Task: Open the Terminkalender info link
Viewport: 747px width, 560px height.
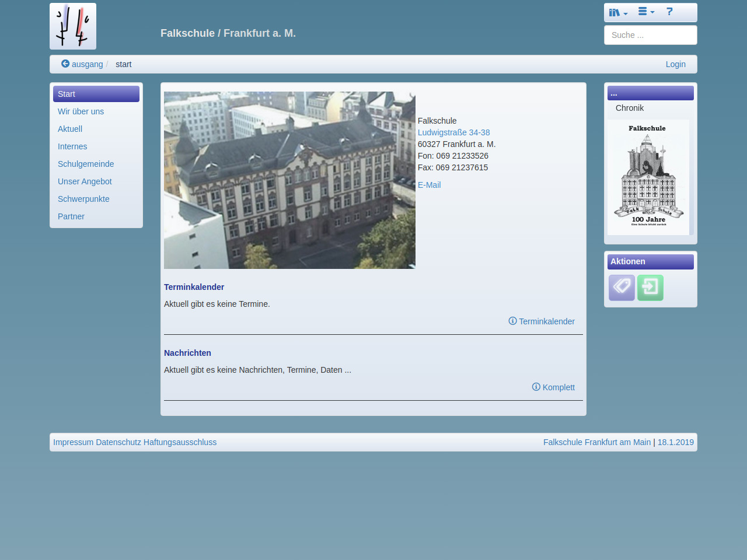Action: (542, 321)
